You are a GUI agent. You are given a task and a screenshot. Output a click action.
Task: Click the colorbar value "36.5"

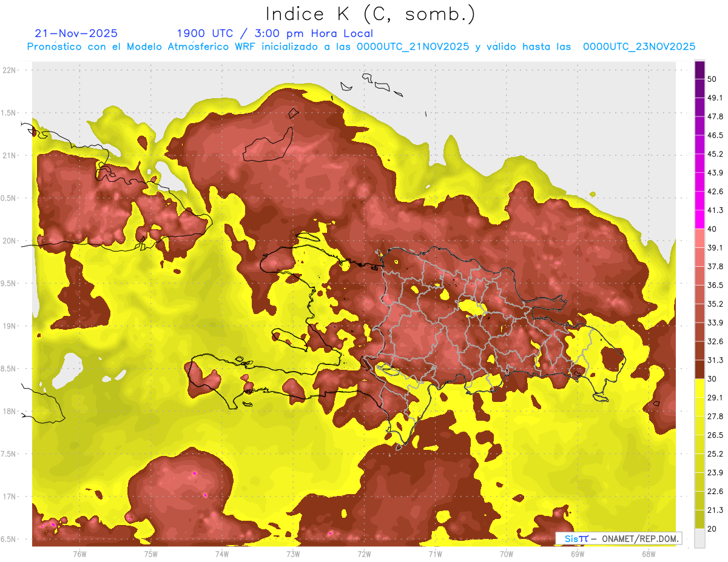click(x=715, y=285)
